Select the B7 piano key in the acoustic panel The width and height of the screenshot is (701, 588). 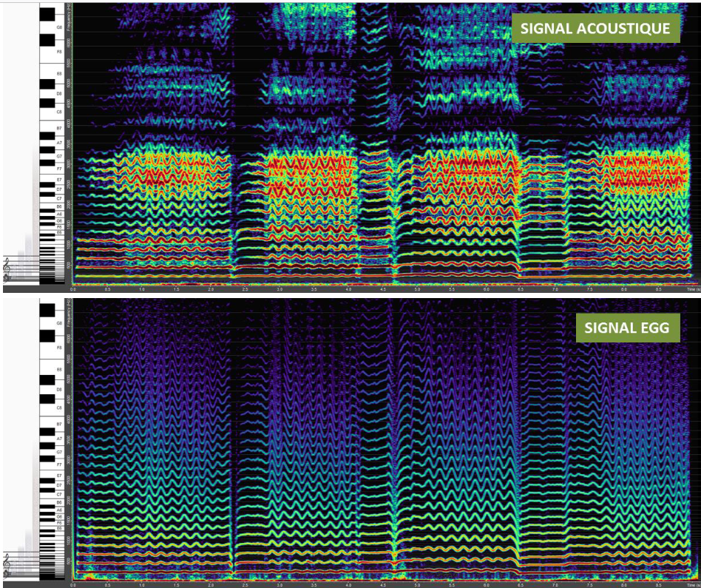point(58,128)
